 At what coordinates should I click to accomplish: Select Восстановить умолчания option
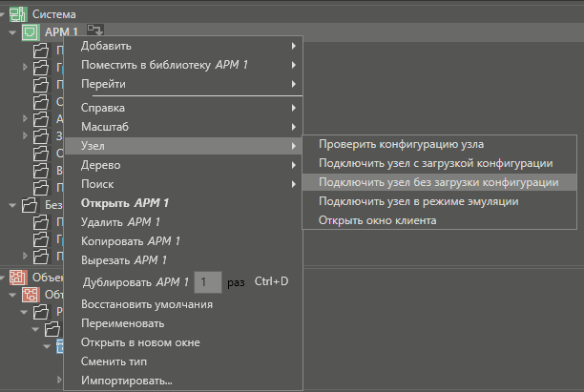[146, 304]
